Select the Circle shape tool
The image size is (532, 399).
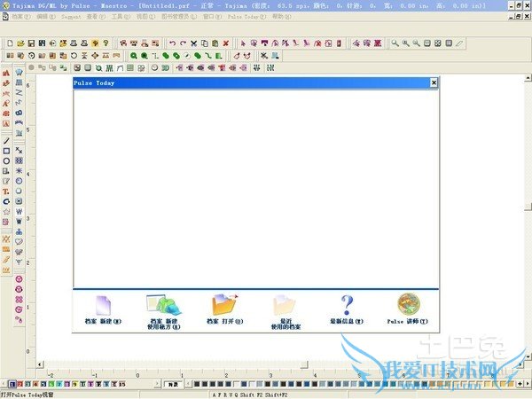[x=6, y=161]
